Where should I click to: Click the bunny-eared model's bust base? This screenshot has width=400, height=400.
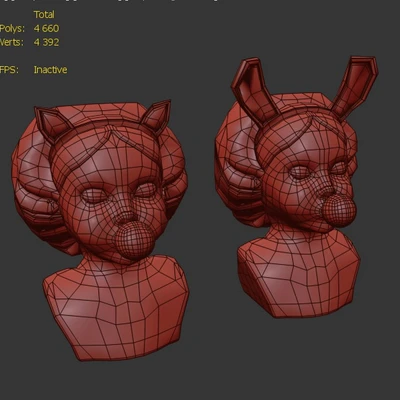[x=298, y=277]
